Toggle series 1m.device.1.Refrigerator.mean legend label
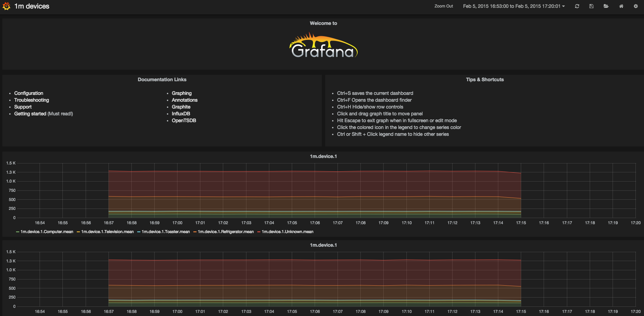 pyautogui.click(x=226, y=232)
